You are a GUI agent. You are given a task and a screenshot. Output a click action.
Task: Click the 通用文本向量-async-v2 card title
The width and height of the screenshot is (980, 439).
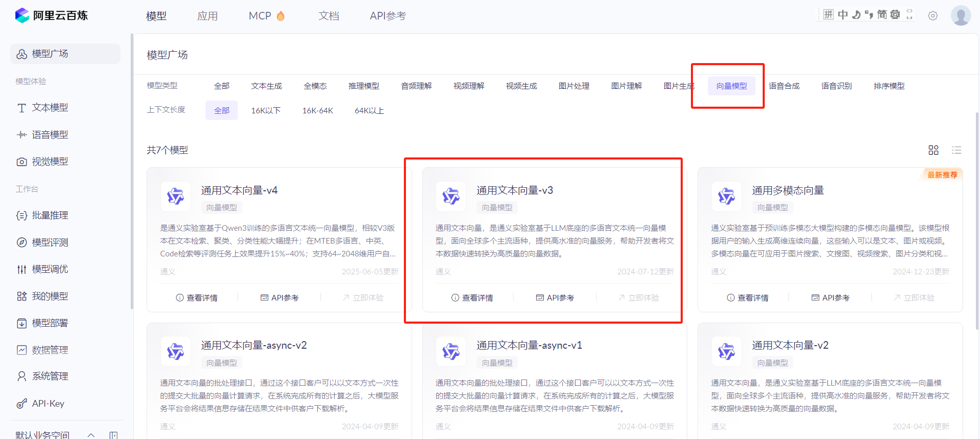[x=254, y=346]
